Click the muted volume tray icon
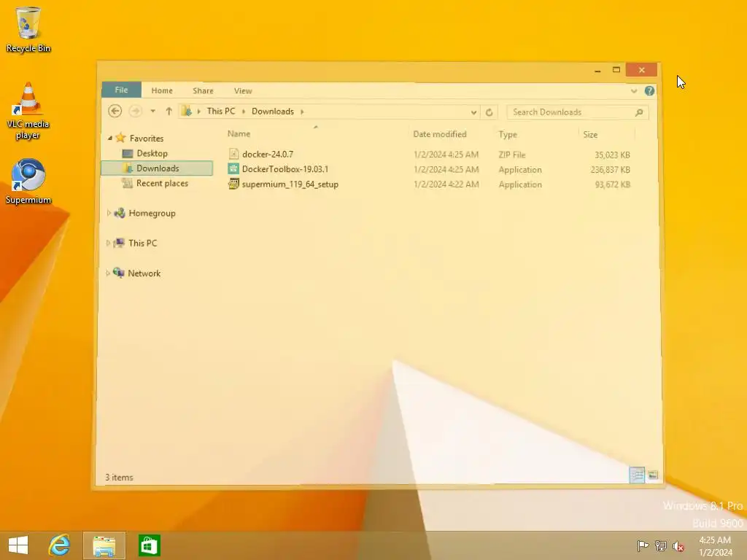This screenshot has height=560, width=747. pyautogui.click(x=678, y=545)
